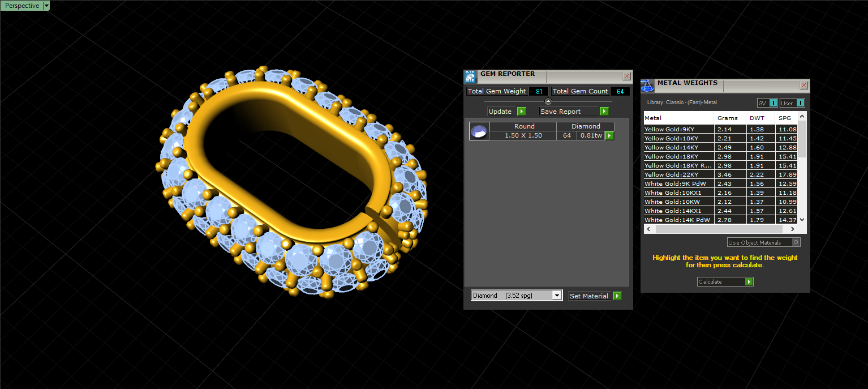Select Yellow Gold:10KY row

point(721,138)
